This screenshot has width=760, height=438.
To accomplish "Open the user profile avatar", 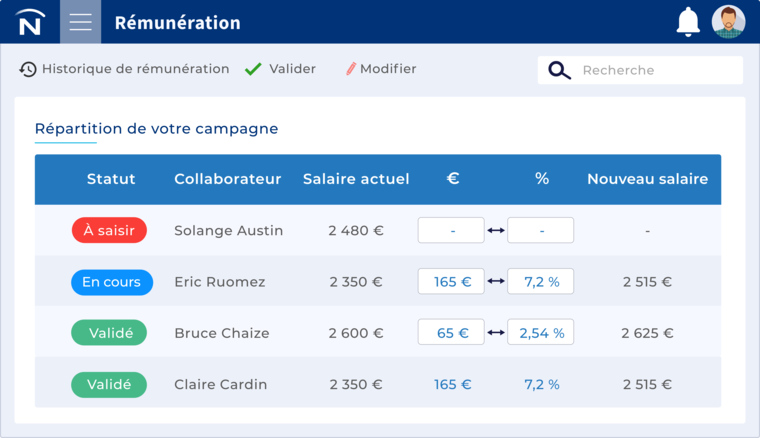I will tap(728, 22).
